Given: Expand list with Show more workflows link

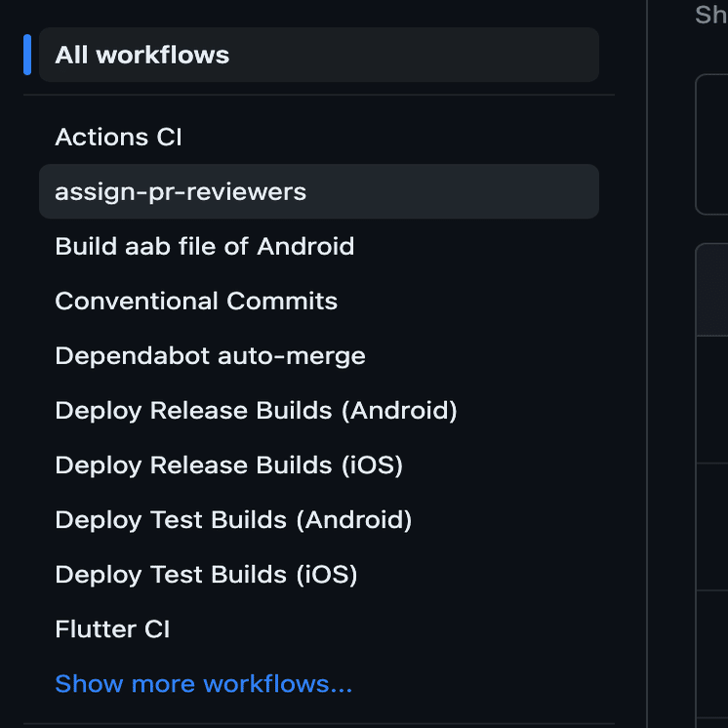Looking at the screenshot, I should [203, 684].
